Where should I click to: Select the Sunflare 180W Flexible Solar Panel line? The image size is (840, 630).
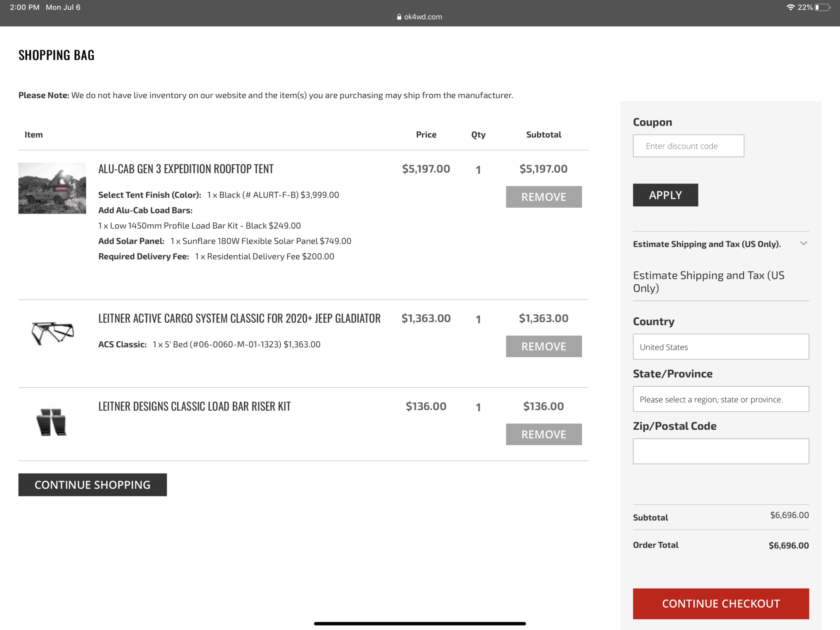(x=260, y=241)
